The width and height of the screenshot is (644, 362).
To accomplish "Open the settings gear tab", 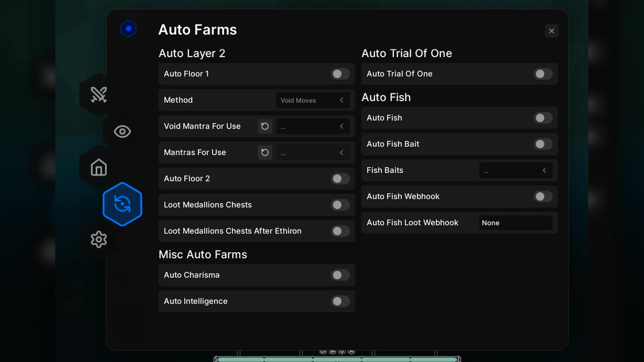I will (x=99, y=239).
